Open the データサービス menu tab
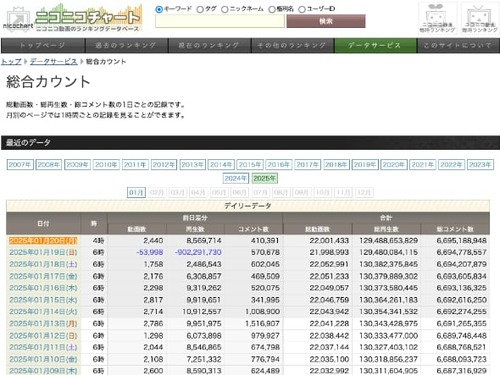This screenshot has width=500, height=375. pyautogui.click(x=375, y=45)
